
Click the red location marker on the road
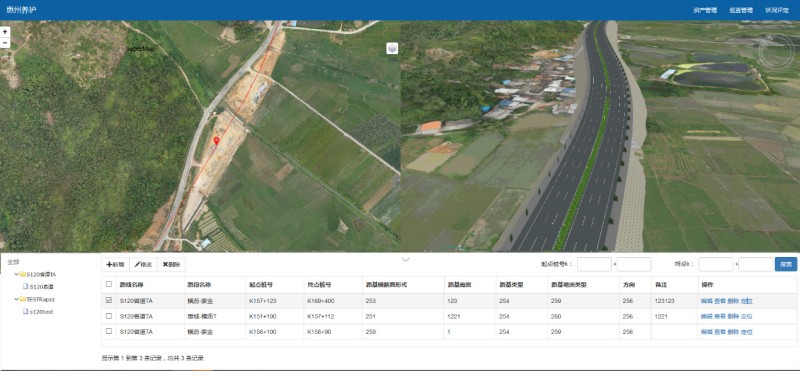pyautogui.click(x=216, y=140)
